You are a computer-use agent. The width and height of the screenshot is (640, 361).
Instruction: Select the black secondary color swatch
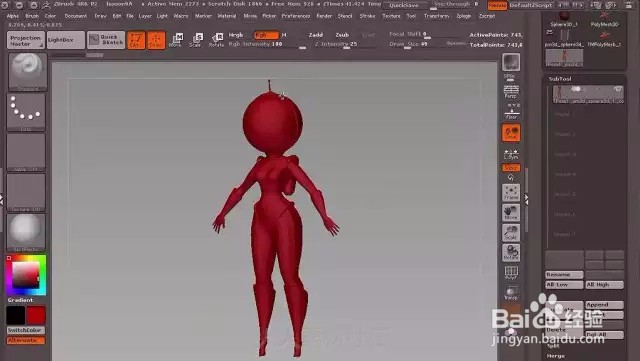tap(16, 315)
